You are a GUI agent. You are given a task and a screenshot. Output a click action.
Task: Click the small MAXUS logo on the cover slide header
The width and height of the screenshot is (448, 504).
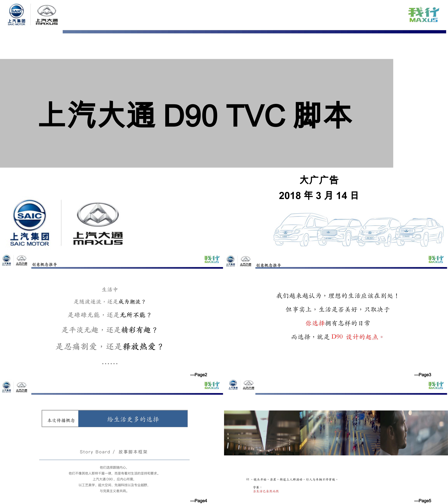47,15
